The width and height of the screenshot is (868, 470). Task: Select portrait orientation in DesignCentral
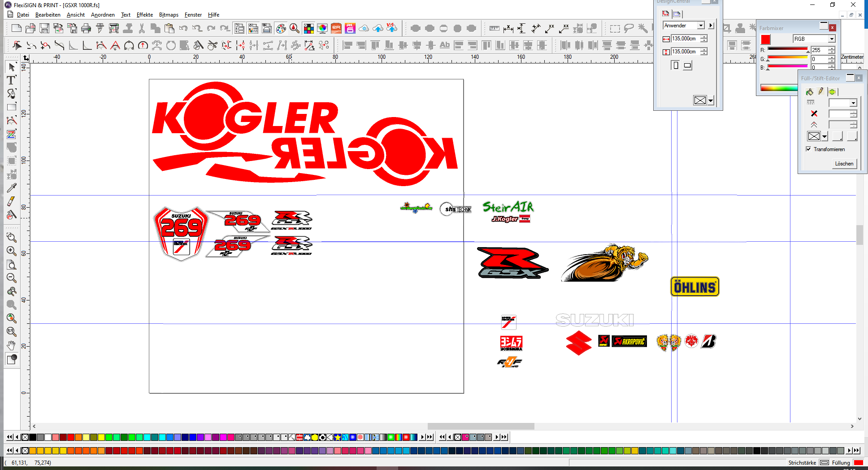coord(676,65)
